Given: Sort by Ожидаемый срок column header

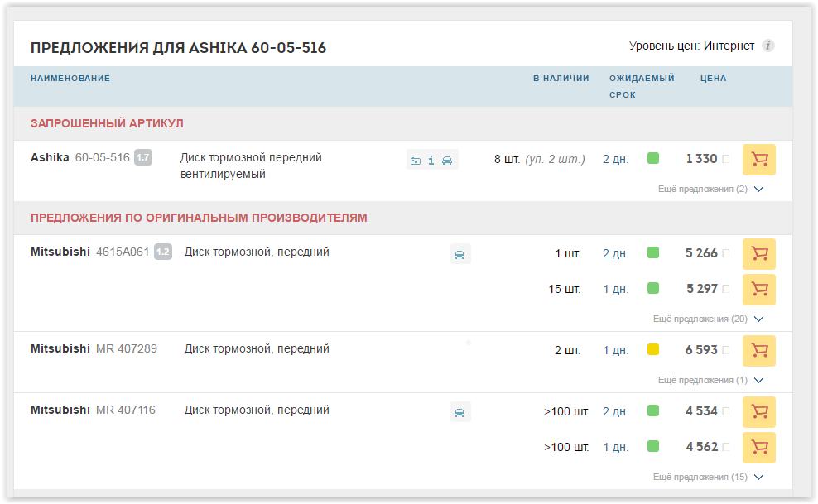Looking at the screenshot, I should pyautogui.click(x=642, y=87).
